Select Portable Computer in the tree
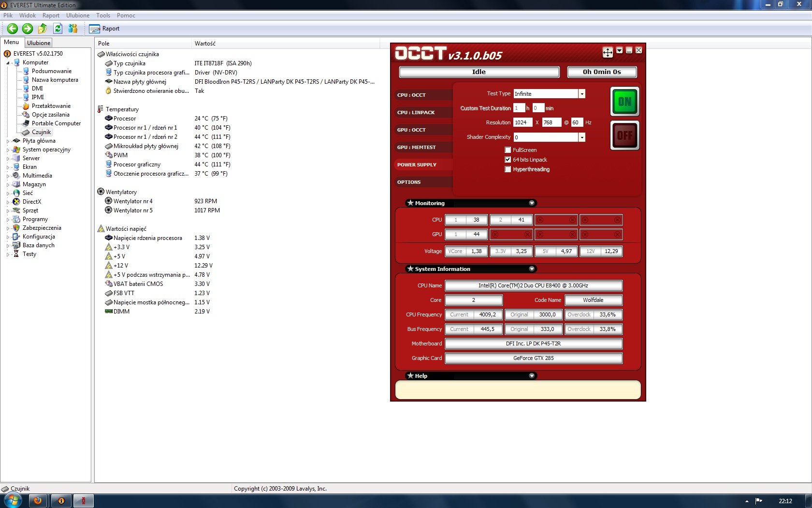 pos(56,123)
